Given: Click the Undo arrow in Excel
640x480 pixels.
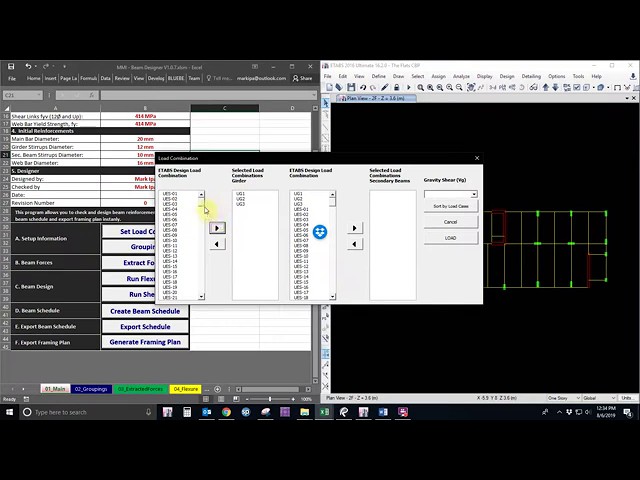Looking at the screenshot, I should 28,66.
